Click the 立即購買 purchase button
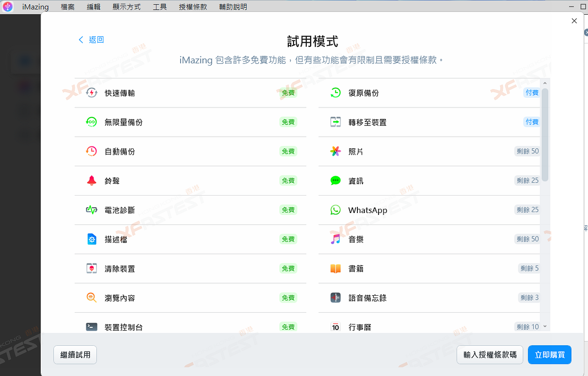Screen dimensions: 588x376 pyautogui.click(x=549, y=354)
